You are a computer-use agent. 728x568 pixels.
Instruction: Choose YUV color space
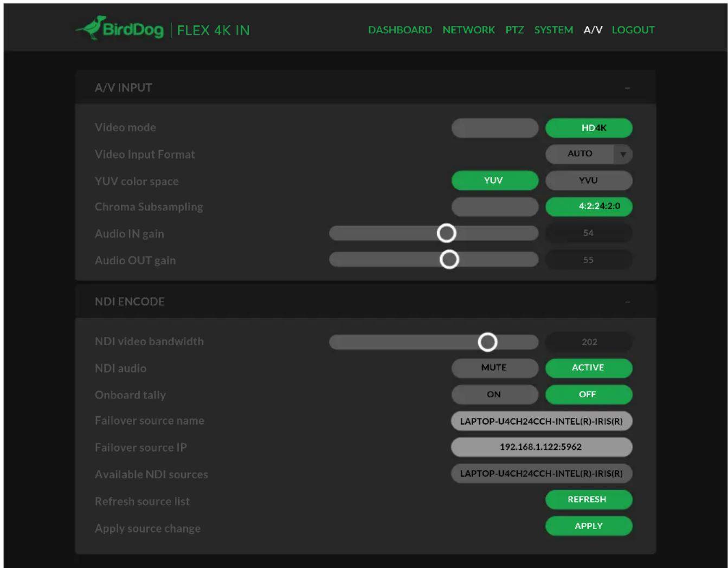pyautogui.click(x=495, y=180)
